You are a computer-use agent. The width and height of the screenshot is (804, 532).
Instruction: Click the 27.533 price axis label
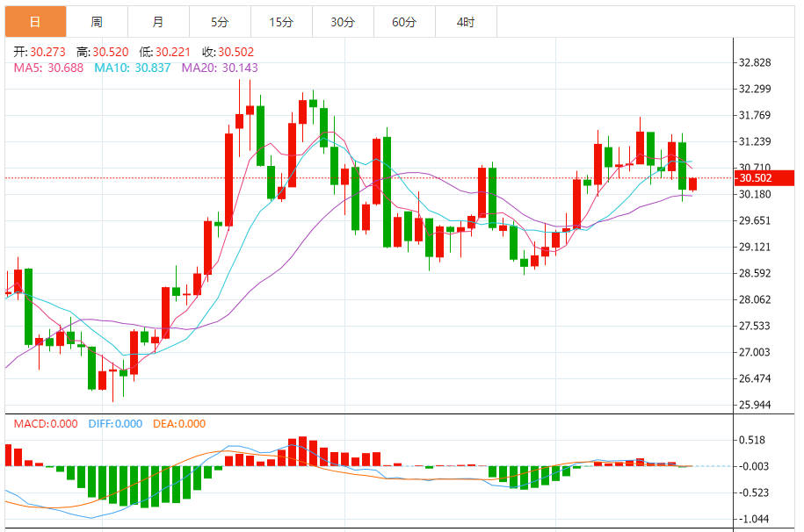(x=754, y=326)
